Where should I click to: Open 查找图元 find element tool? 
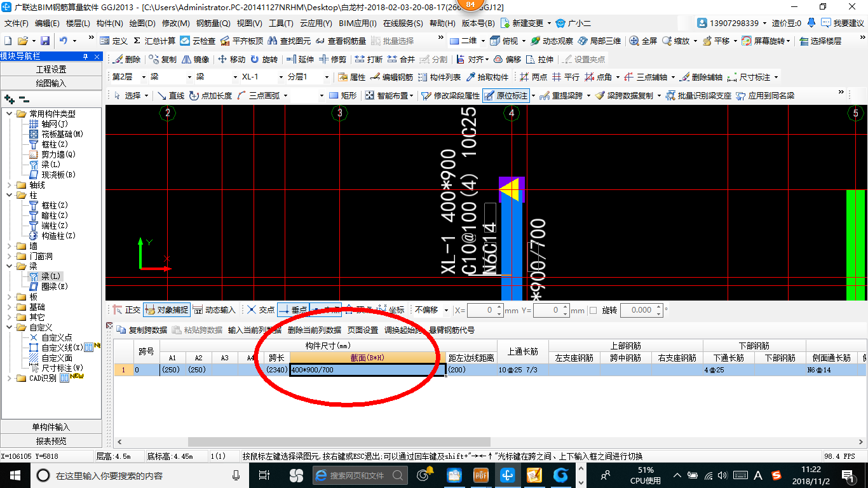(290, 41)
